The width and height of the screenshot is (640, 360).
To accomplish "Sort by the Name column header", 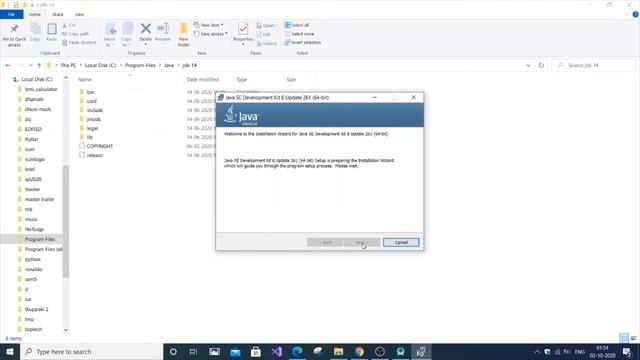I will point(84,80).
